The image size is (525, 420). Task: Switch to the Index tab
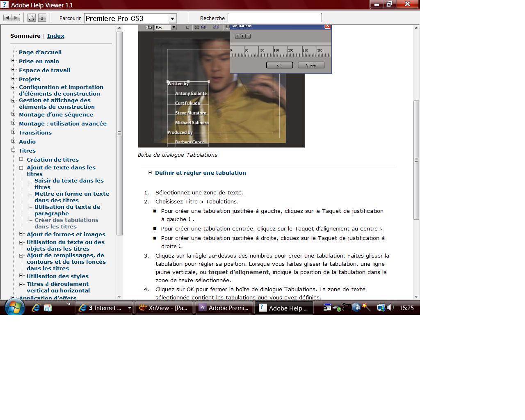point(56,36)
